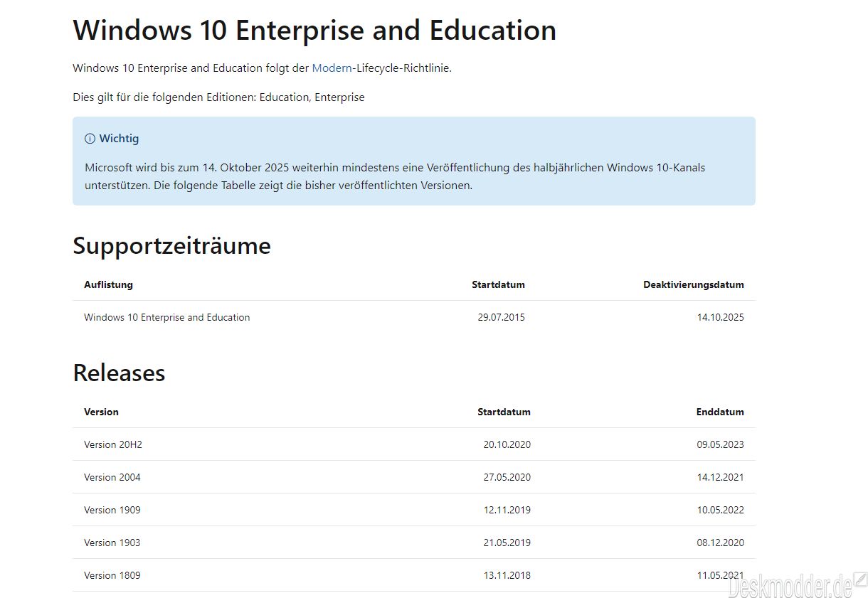
Task: Click the Deaktivierungsdatum column header
Action: coord(694,284)
